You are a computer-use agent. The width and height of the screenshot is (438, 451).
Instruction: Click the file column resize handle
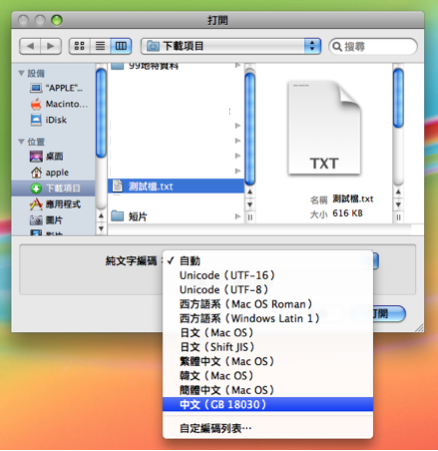coord(250,217)
